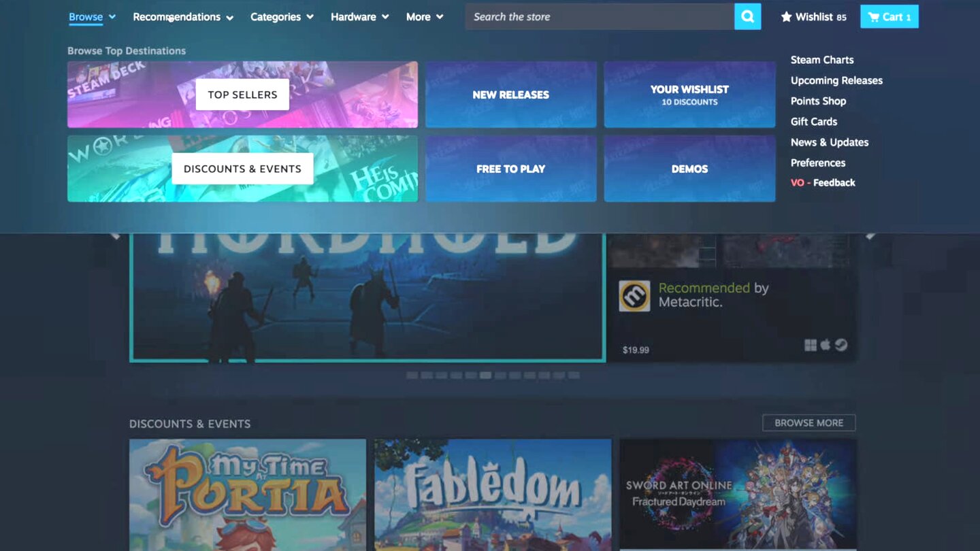Image resolution: width=980 pixels, height=551 pixels.
Task: Click the Steam platform icon
Action: coord(841,345)
